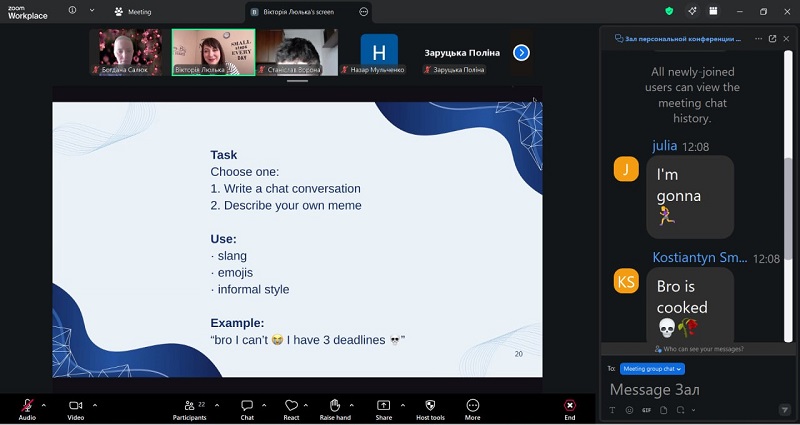Click 'Who can see your messages?' link
800x425 pixels.
coord(698,349)
